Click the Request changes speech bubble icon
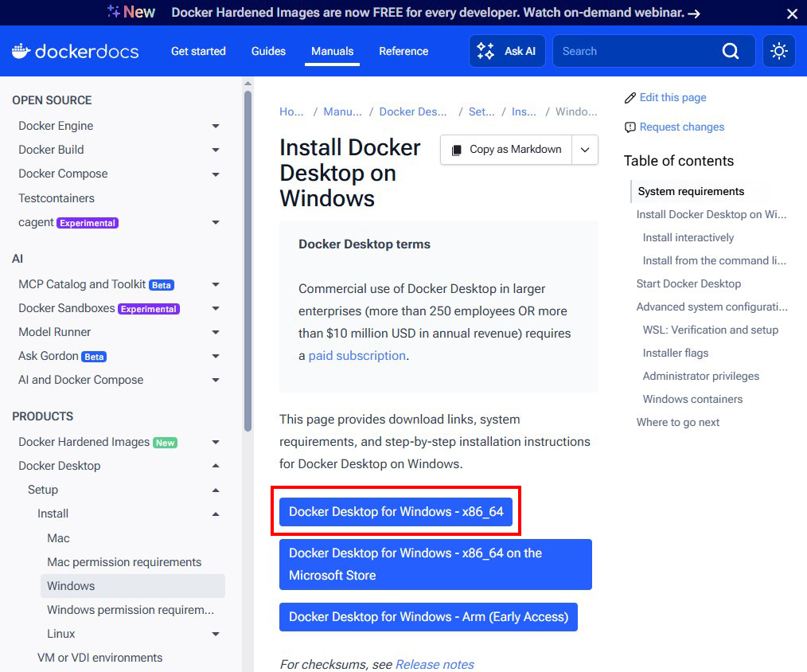Image resolution: width=807 pixels, height=672 pixels. pyautogui.click(x=631, y=127)
